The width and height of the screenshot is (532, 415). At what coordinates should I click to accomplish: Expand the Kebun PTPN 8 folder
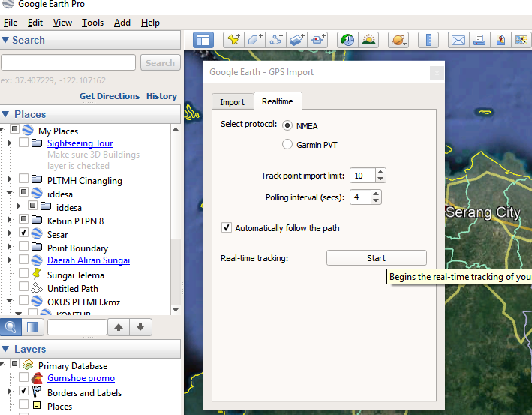click(10, 220)
